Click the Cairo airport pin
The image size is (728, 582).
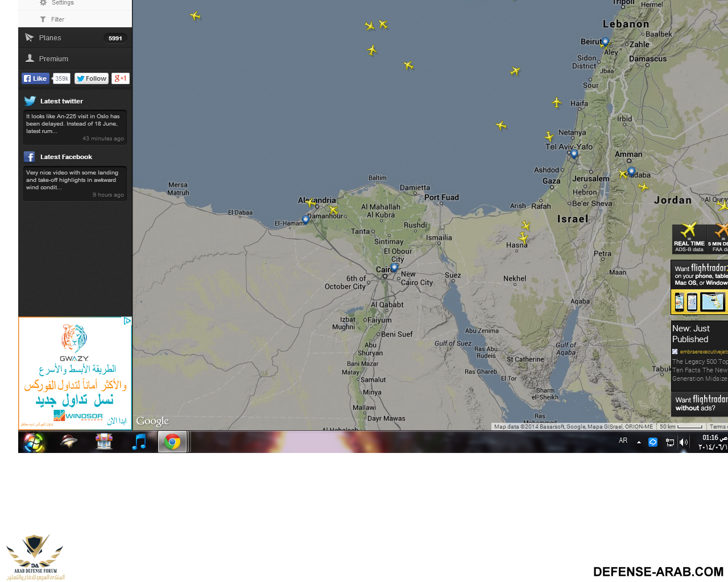(394, 268)
